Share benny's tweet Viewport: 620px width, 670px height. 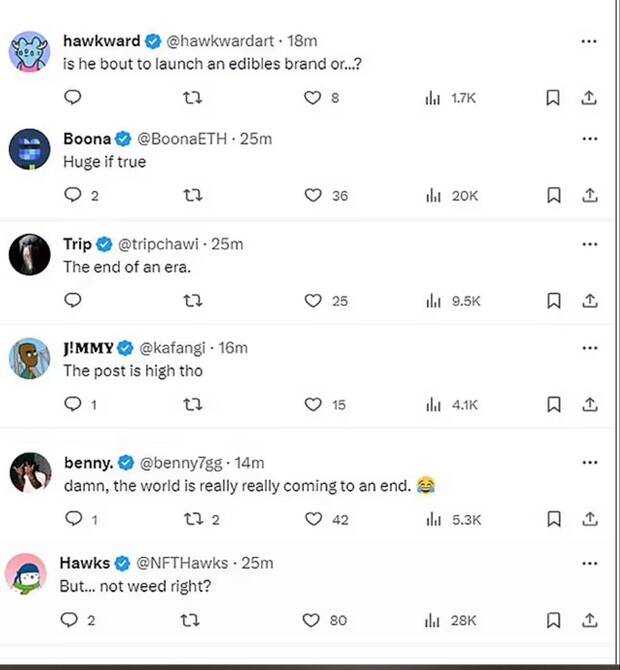tap(590, 519)
